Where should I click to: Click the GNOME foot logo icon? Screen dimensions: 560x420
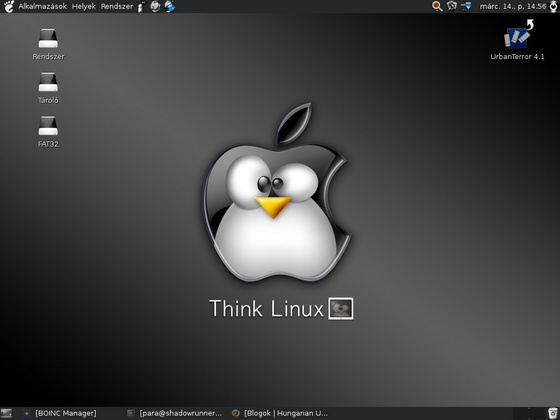[x=9, y=6]
